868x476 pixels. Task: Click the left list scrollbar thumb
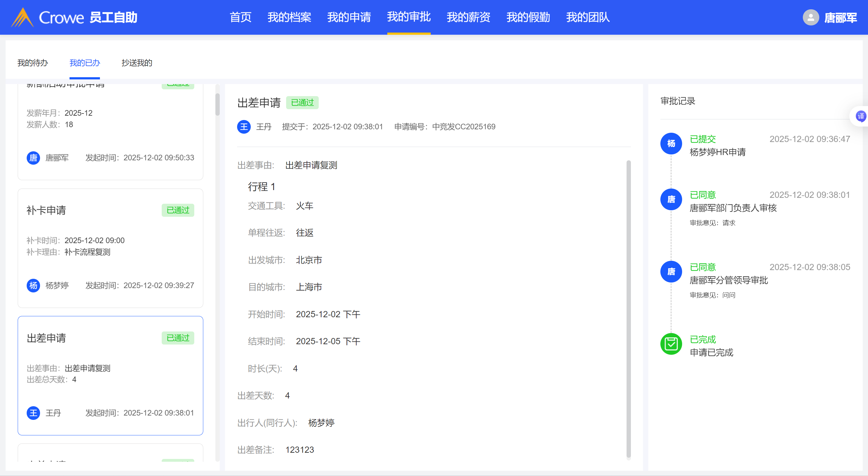217,105
